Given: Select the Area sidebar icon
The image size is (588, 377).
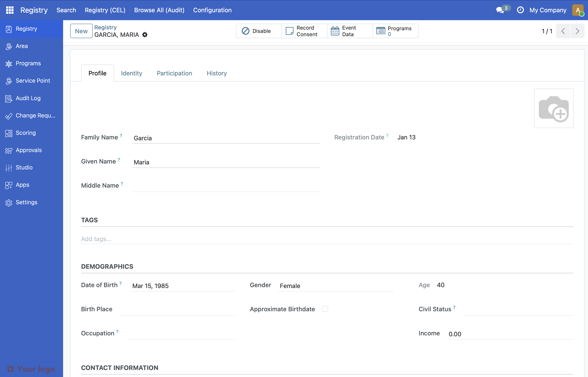Looking at the screenshot, I should 9,46.
